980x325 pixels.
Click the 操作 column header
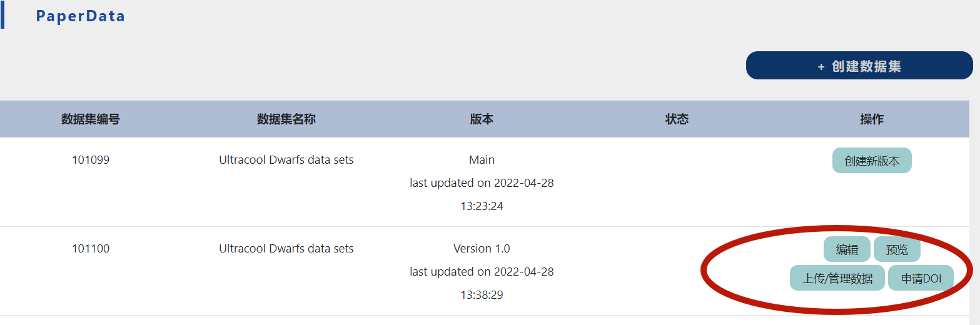click(872, 119)
